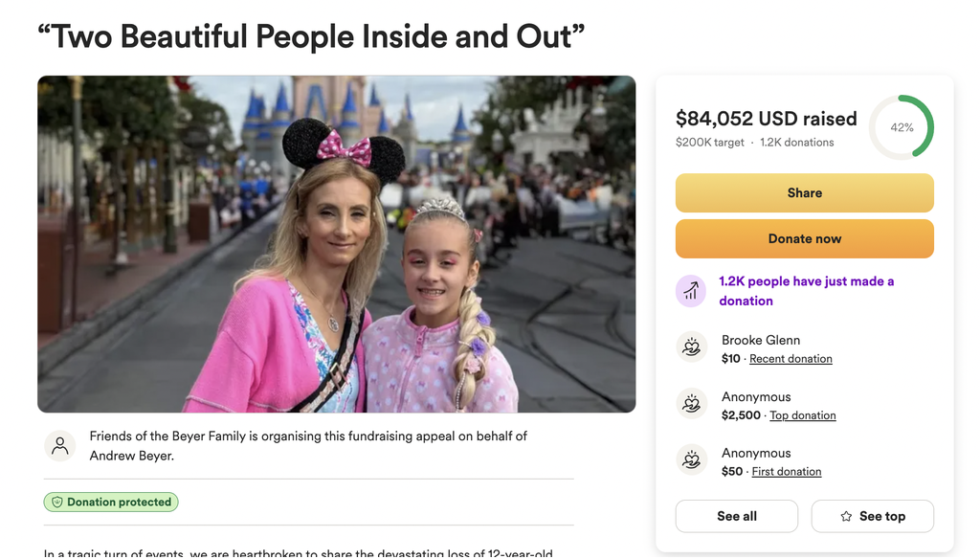The width and height of the screenshot is (980, 559).
Task: Open the Disney fundraiser cover photo
Action: pos(337,244)
